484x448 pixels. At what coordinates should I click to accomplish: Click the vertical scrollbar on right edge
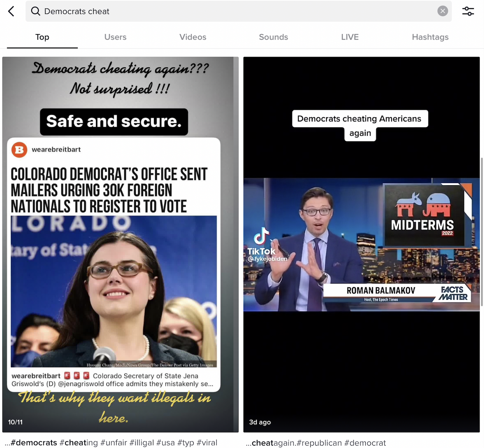pyautogui.click(x=482, y=232)
